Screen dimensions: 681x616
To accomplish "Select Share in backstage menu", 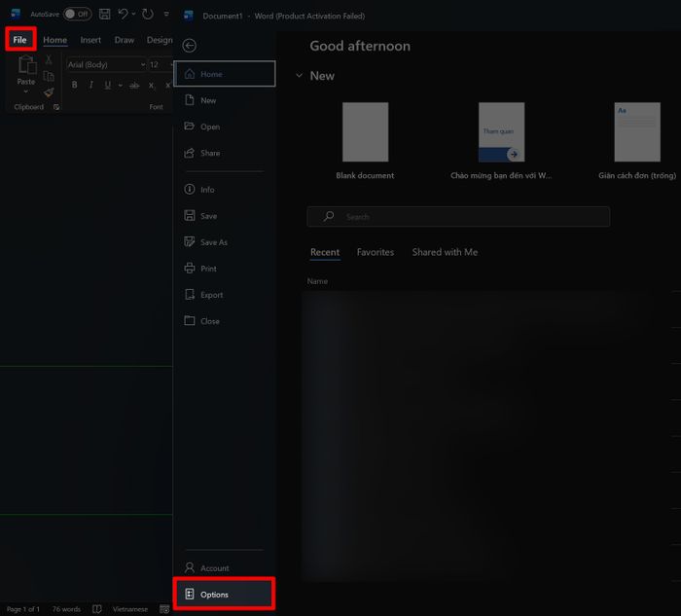I will pos(225,153).
